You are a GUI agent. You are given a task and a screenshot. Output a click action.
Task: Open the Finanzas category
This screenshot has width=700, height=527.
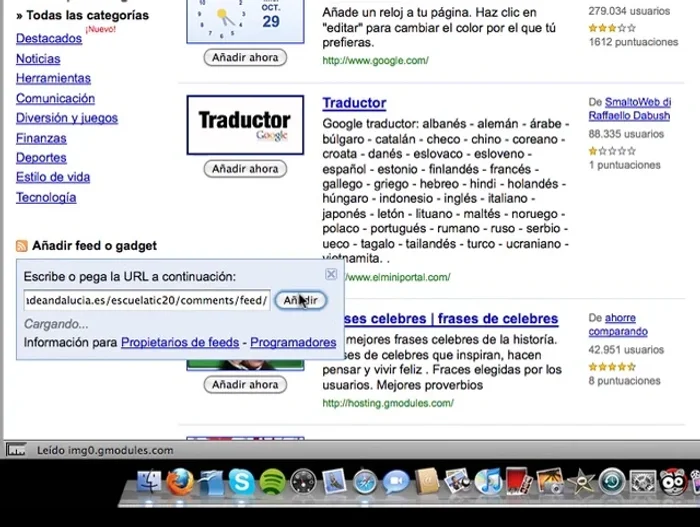click(x=41, y=138)
